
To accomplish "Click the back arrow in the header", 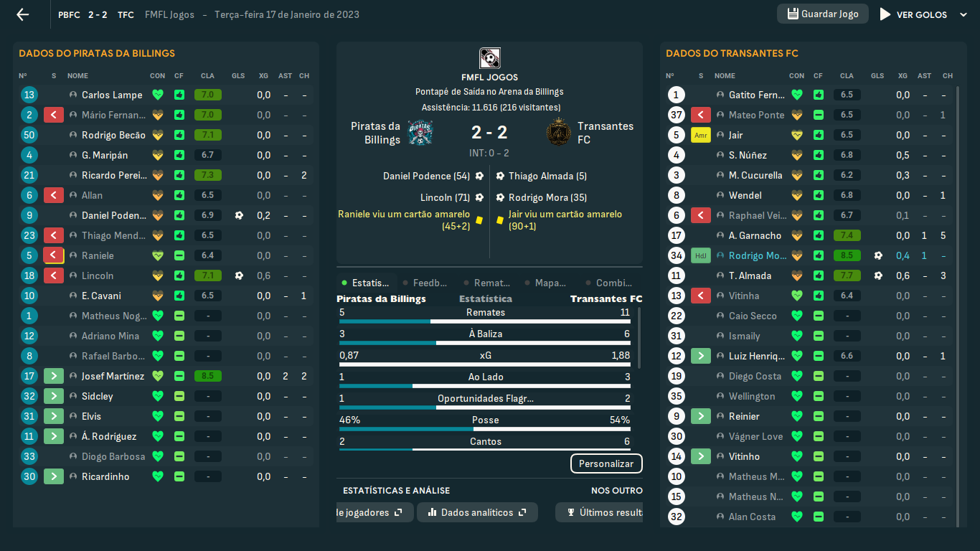I will click(23, 14).
